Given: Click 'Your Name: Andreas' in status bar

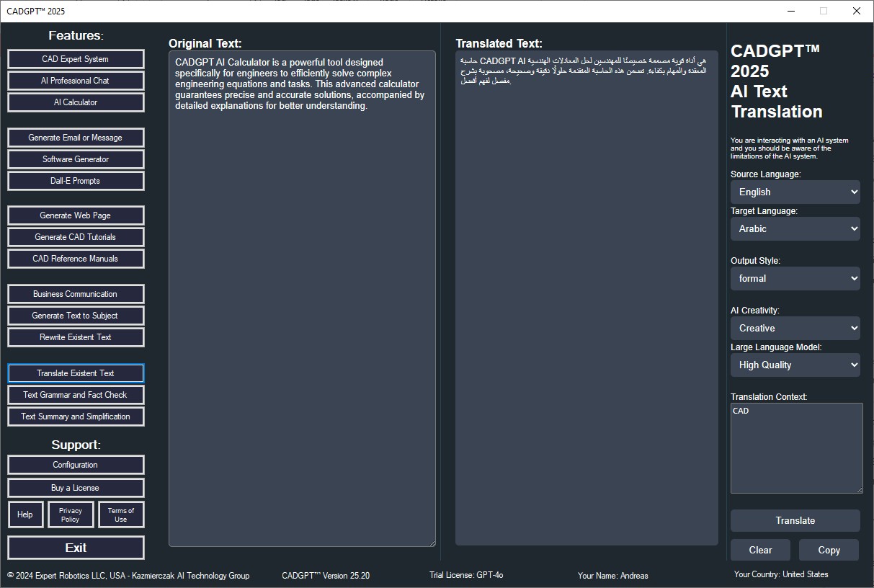Looking at the screenshot, I should coord(613,576).
